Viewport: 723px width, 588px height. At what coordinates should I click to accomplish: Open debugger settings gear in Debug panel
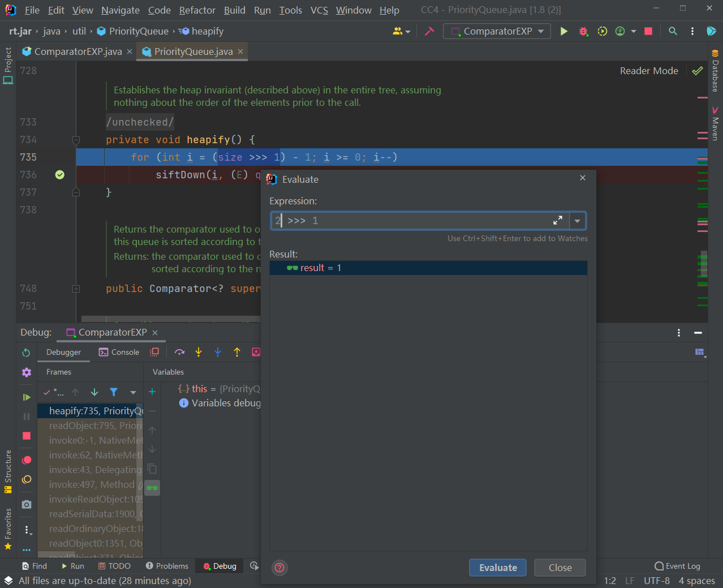point(26,372)
